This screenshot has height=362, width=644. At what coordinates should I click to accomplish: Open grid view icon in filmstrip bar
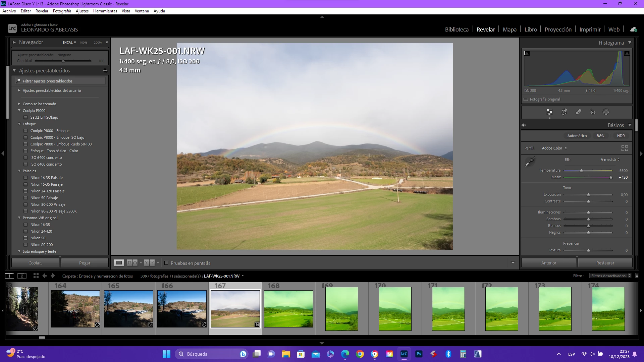[36, 276]
